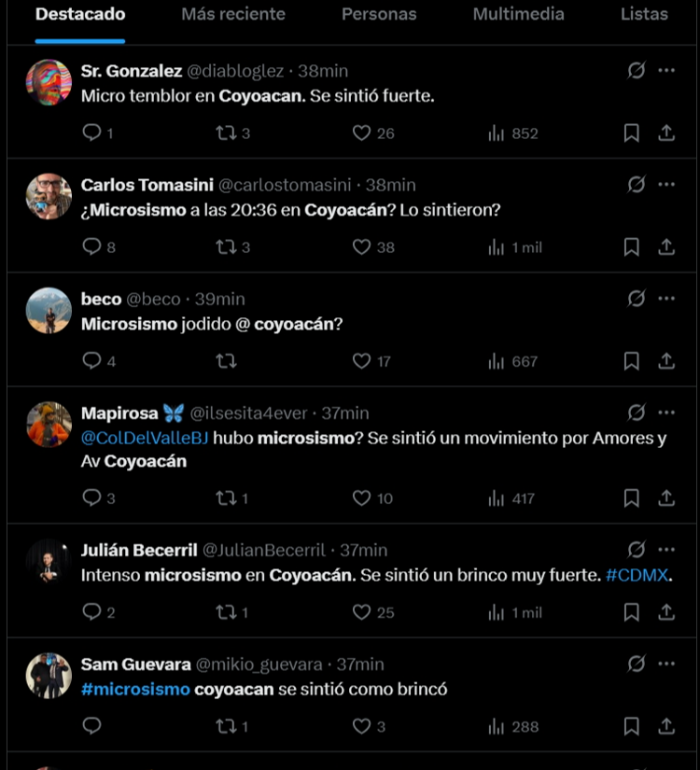Reply to Sr. Gonzalez's tweet

91,133
